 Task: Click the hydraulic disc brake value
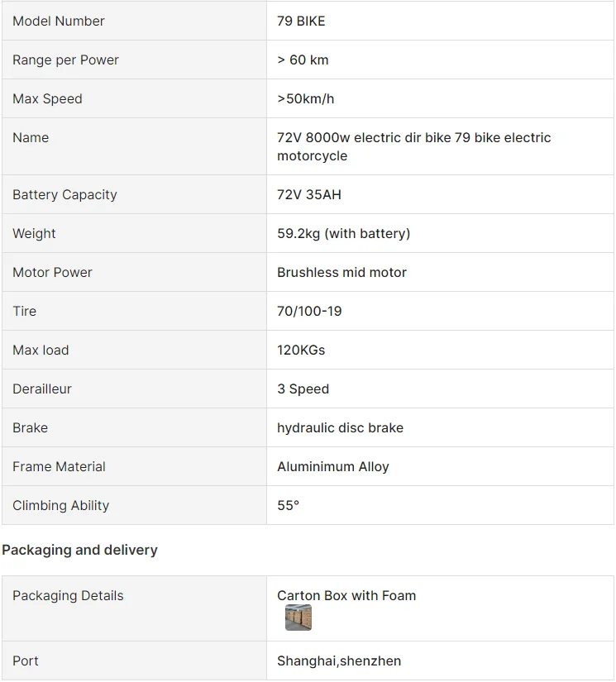(x=340, y=428)
